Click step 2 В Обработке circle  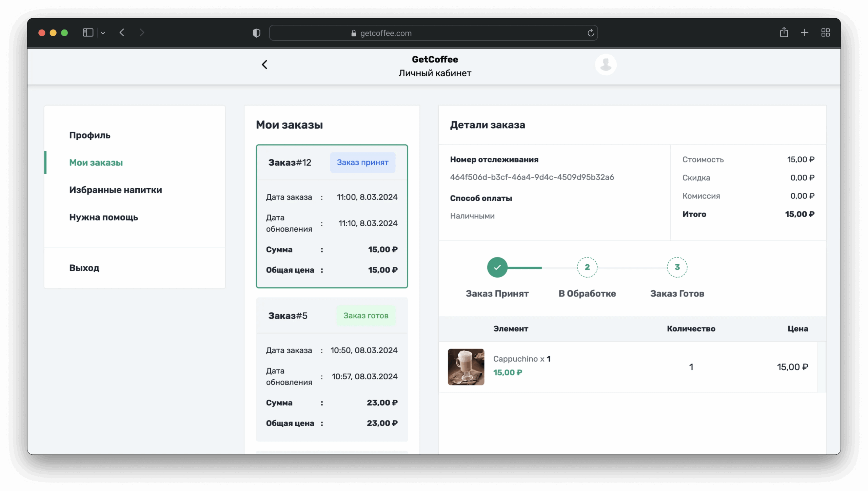[x=587, y=267]
